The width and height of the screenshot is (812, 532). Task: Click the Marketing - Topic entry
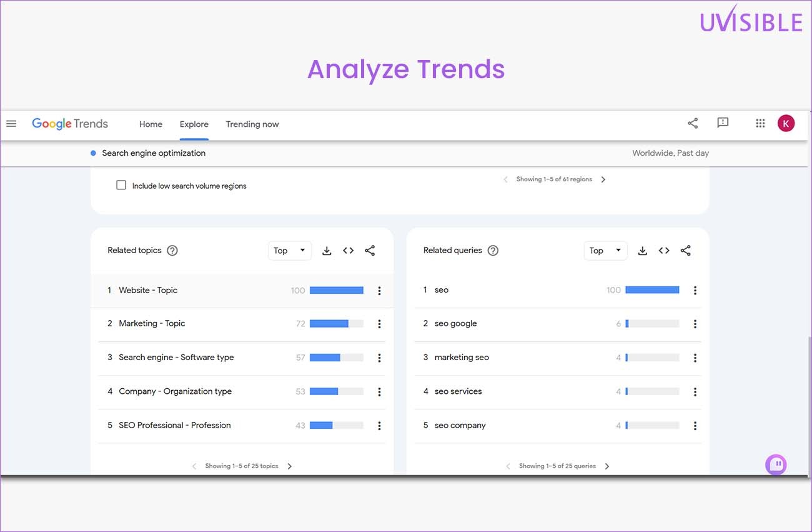152,323
